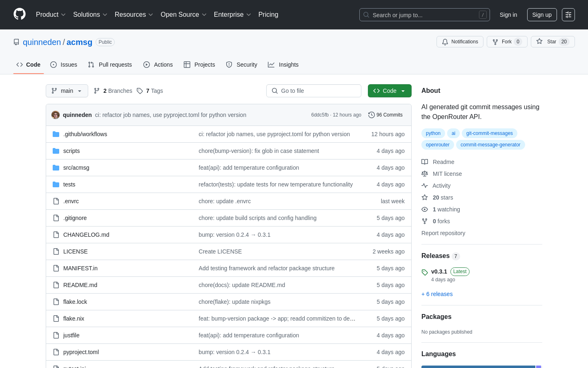This screenshot has width=588, height=368.
Task: Click the Tags icon near 7 Tags
Action: pos(140,91)
